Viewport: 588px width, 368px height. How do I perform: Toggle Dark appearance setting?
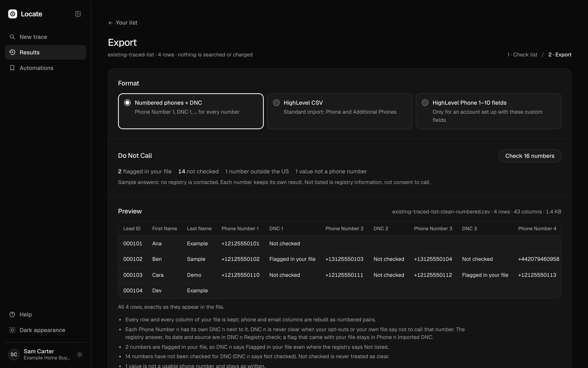point(46,330)
